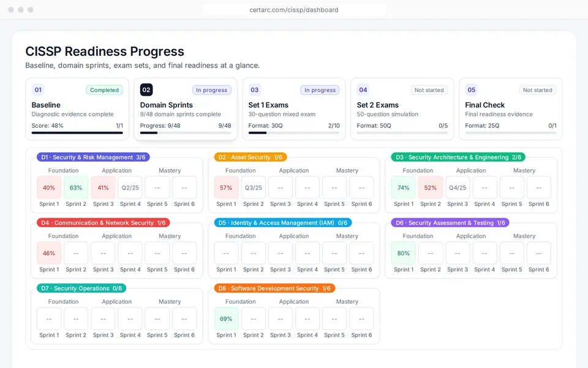Image resolution: width=588 pixels, height=368 pixels.
Task: Click the In progress pill on Domain Sprints
Action: click(211, 90)
